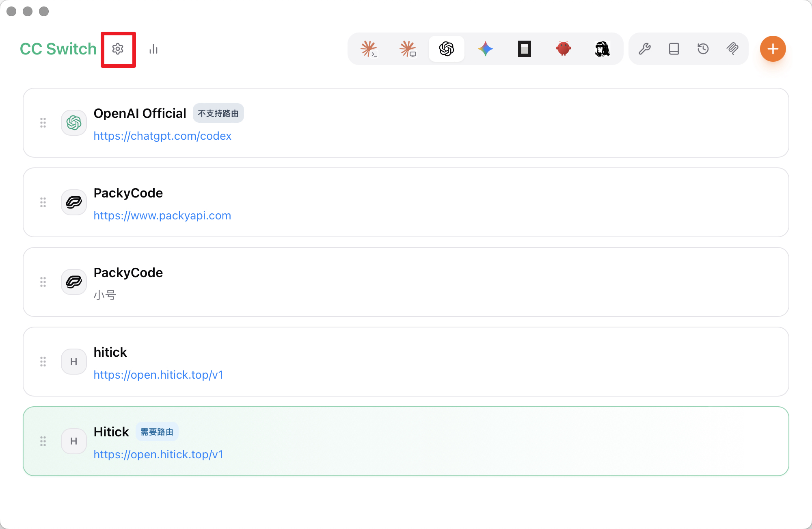812x529 pixels.
Task: Select the woman portrait app icon
Action: click(x=603, y=49)
